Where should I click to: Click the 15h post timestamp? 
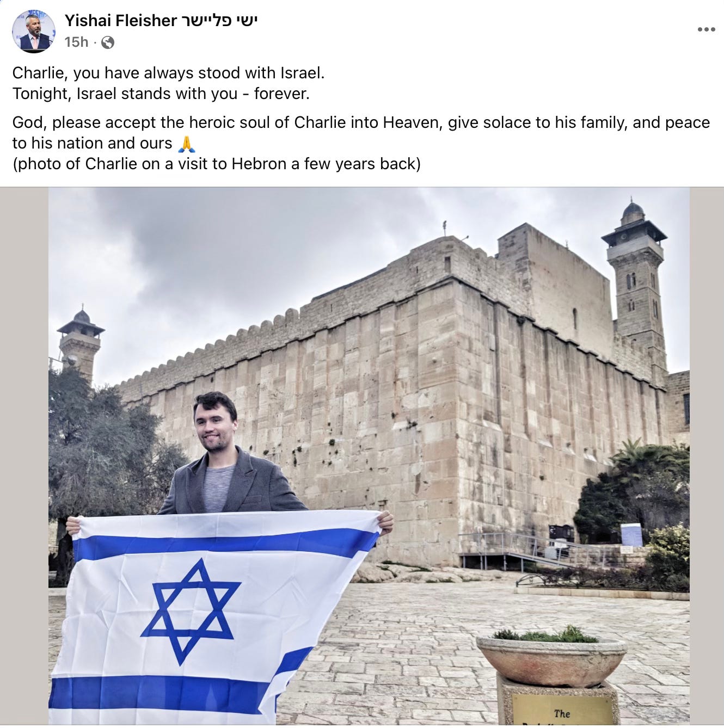tap(76, 42)
